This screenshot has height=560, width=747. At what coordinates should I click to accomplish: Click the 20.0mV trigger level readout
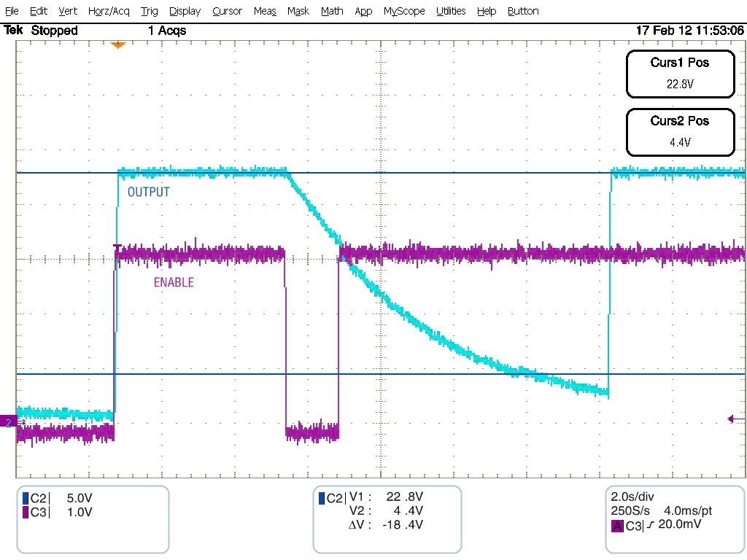[x=679, y=524]
